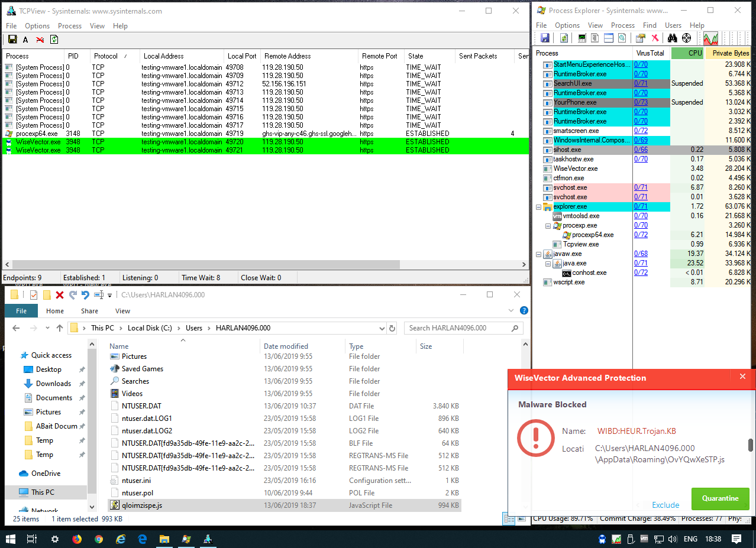Open Customize Quick Access Toolbar dropdown

pyautogui.click(x=111, y=294)
